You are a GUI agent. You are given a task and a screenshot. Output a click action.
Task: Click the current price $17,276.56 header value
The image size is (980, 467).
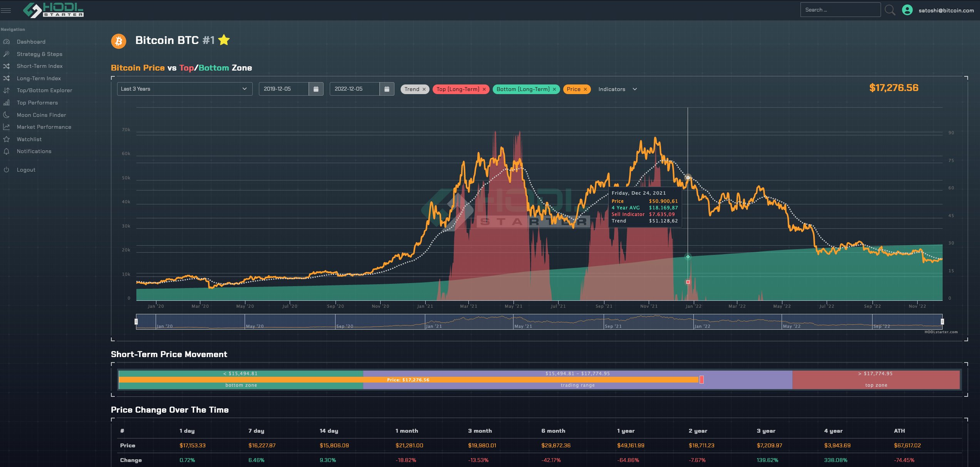click(x=894, y=88)
